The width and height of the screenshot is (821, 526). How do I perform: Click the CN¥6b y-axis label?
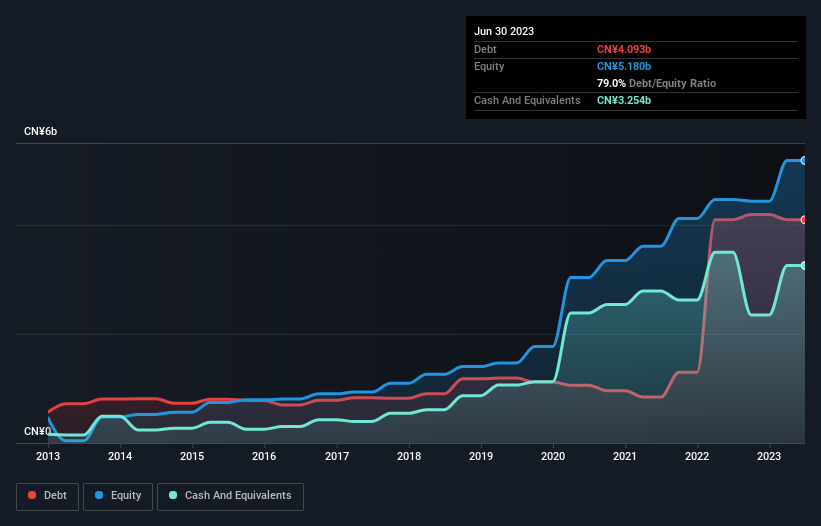(41, 132)
